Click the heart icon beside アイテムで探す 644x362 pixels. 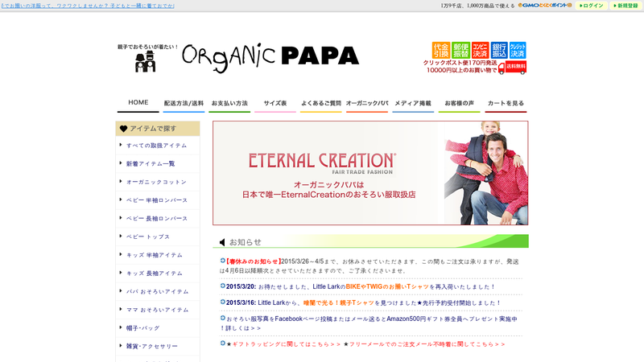[123, 129]
